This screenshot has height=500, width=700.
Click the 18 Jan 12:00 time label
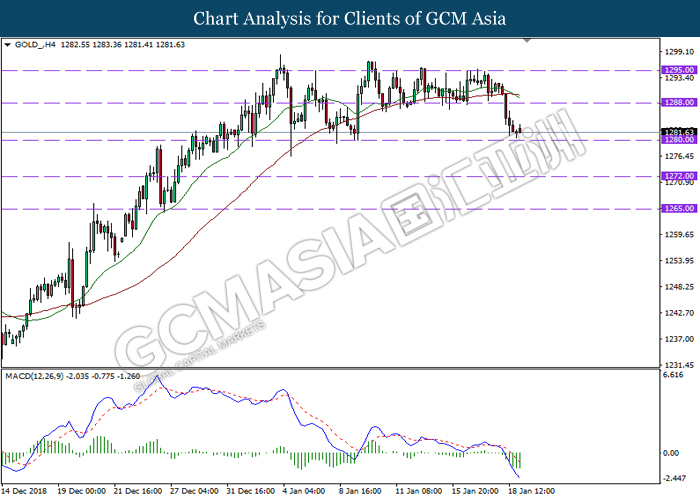point(531,491)
